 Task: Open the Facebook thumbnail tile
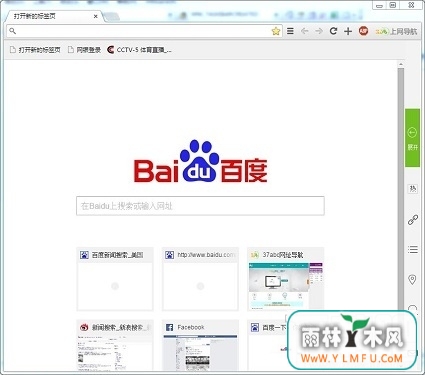click(x=200, y=346)
